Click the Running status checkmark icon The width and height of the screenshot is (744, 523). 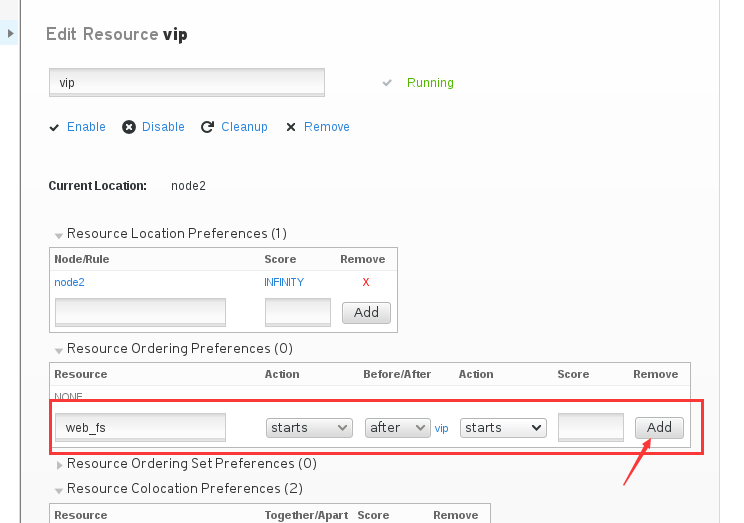coord(387,83)
